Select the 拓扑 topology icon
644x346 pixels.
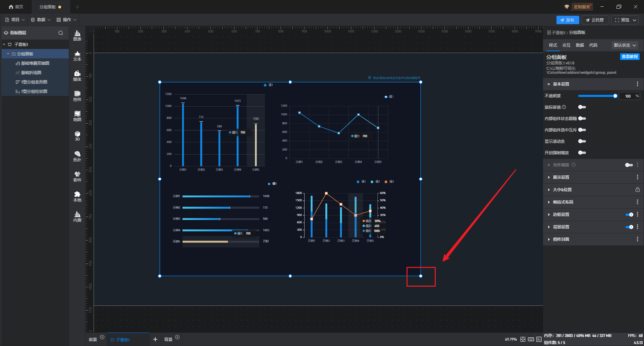click(77, 156)
